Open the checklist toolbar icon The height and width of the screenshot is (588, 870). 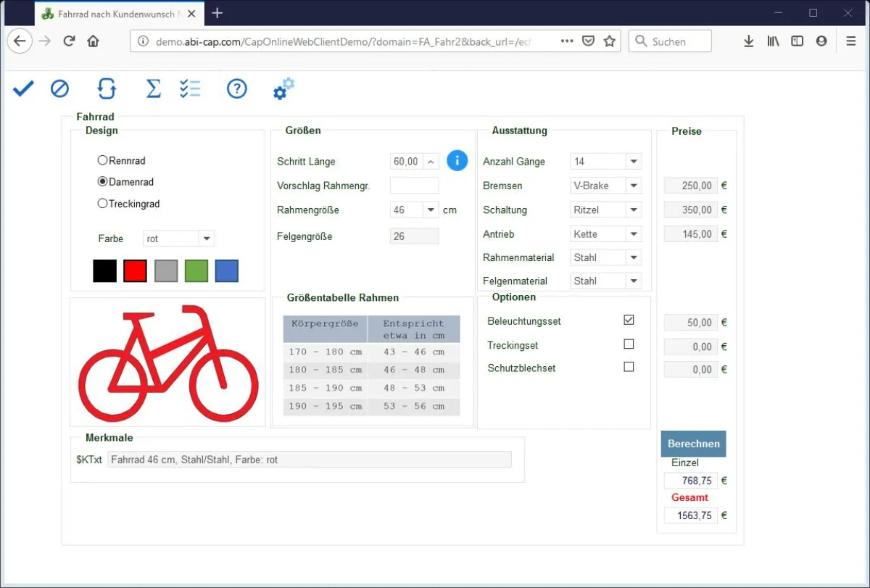pos(190,88)
